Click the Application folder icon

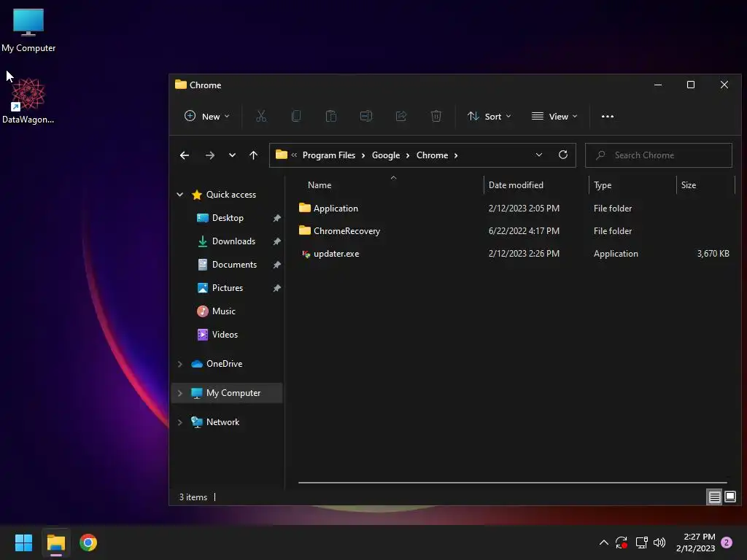point(305,208)
